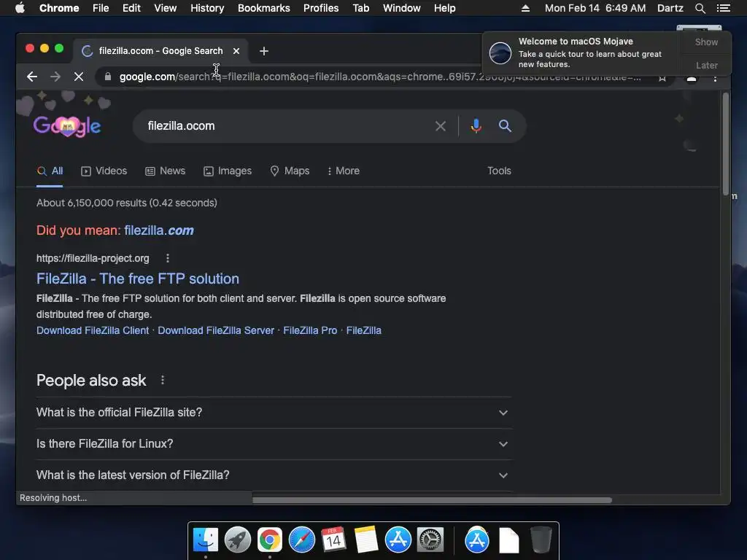747x560 pixels.
Task: Open the FileZilla Pro sitelink
Action: [310, 330]
